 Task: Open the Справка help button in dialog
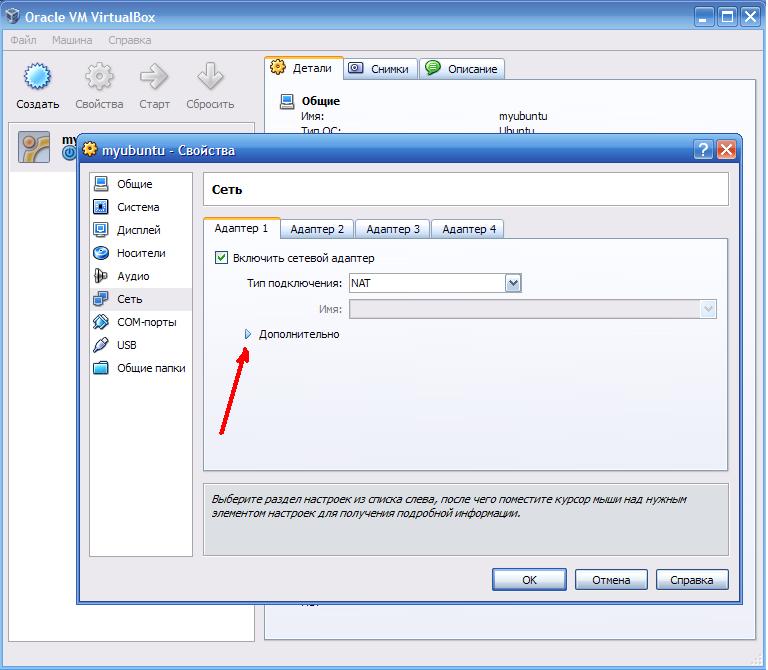pos(692,580)
